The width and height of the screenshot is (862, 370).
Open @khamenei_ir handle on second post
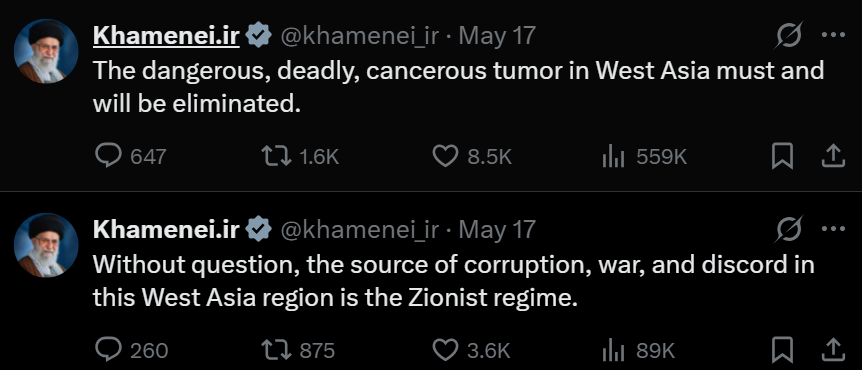coord(360,230)
